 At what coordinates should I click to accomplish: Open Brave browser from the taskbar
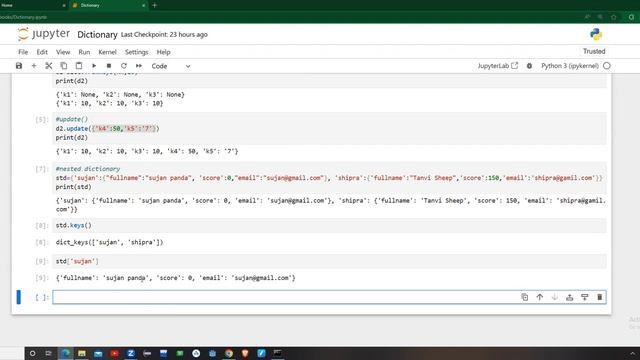(x=245, y=353)
